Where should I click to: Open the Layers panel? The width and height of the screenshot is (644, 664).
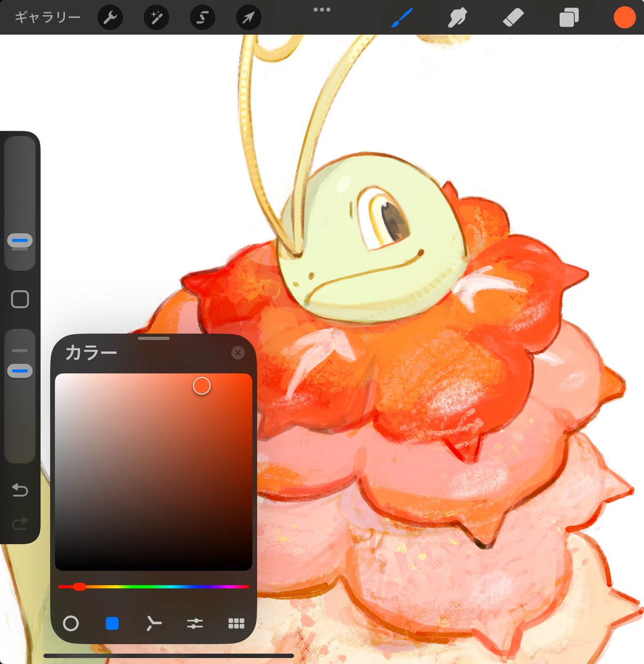[x=569, y=18]
